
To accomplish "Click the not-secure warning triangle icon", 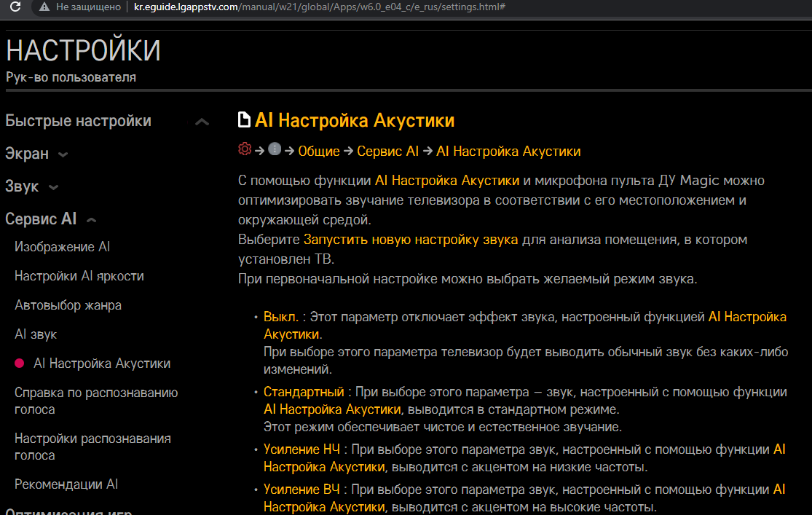I will (44, 7).
